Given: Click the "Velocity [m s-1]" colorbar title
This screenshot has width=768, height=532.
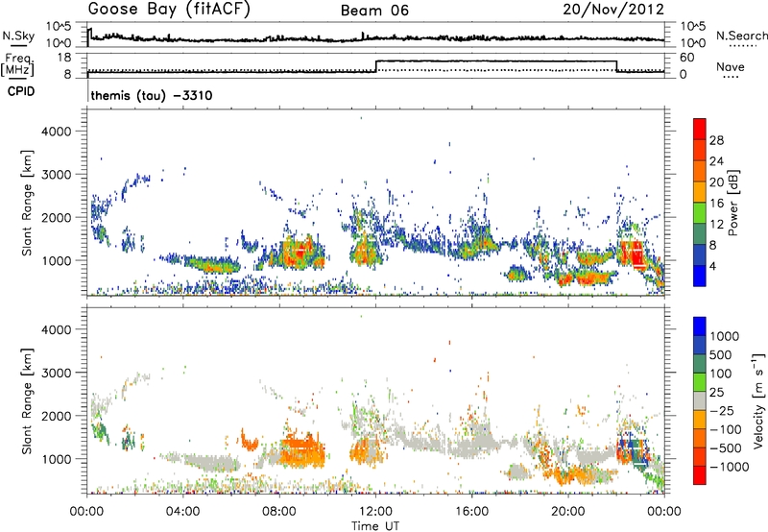Looking at the screenshot, I should point(758,400).
